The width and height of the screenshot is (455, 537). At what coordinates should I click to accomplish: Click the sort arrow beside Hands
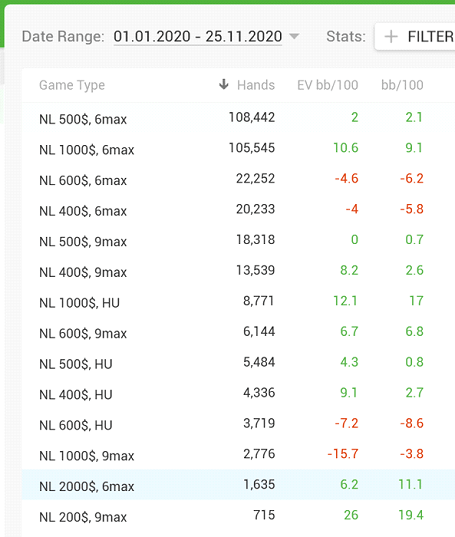224,84
